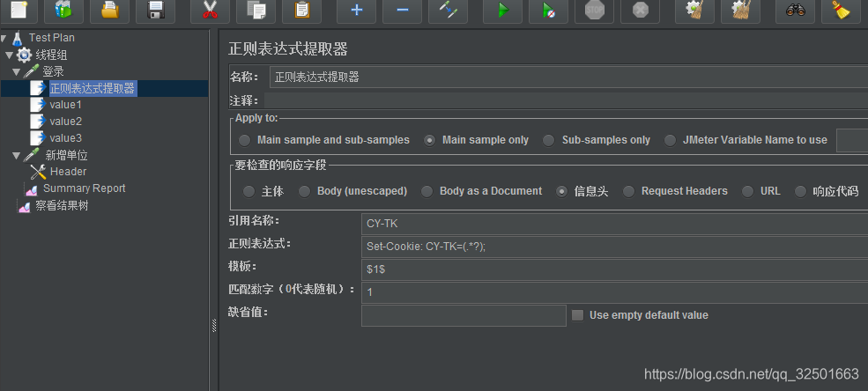Click the Reset search broom icon
This screenshot has height=391, width=868.
pyautogui.click(x=842, y=11)
